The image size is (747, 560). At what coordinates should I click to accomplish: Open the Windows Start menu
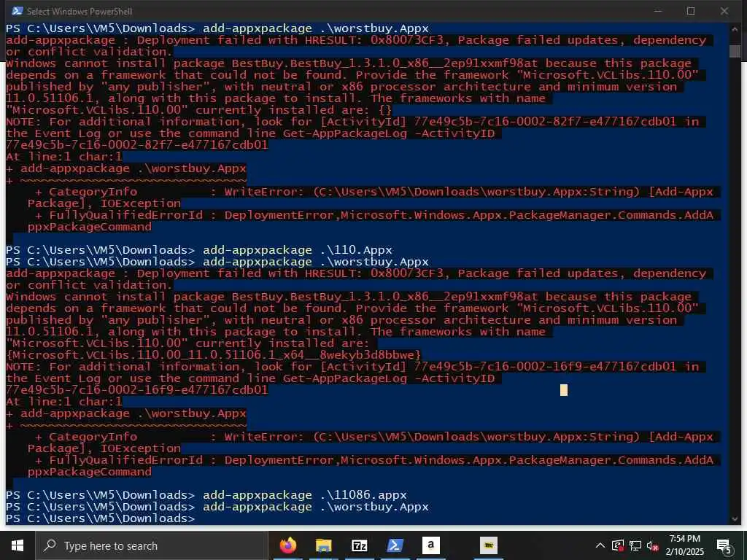click(x=18, y=545)
